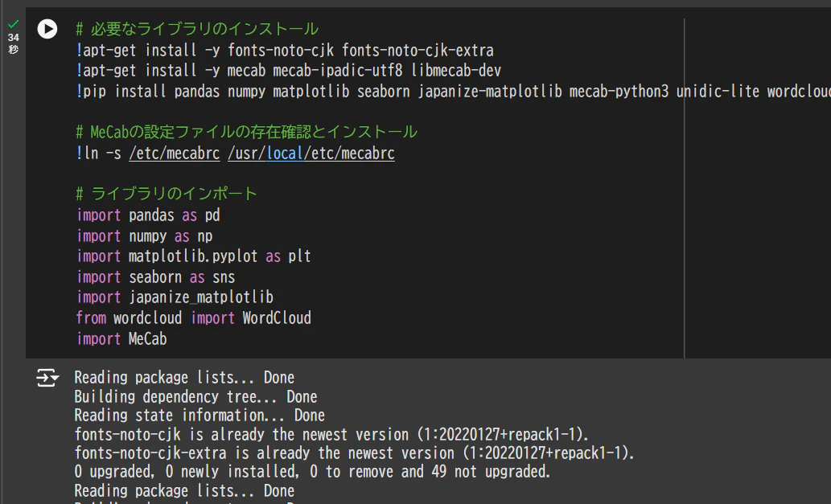Click the pip install pandas line

point(453,91)
